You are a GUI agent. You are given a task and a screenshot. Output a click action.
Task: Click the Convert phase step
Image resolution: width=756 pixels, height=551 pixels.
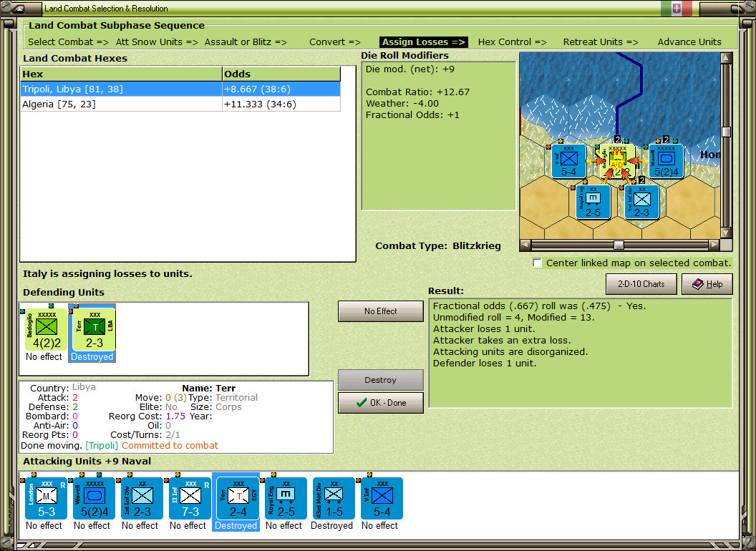click(x=334, y=42)
